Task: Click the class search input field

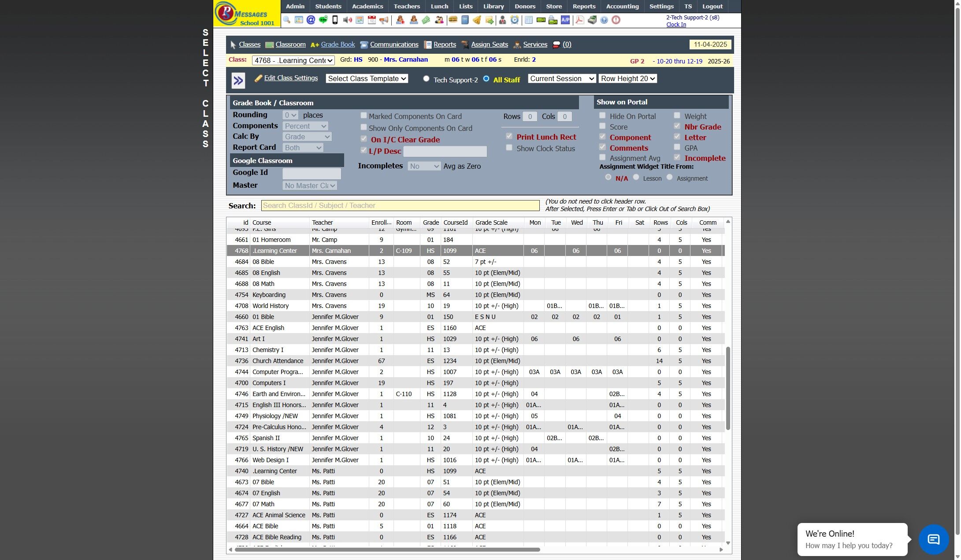Action: coord(400,206)
